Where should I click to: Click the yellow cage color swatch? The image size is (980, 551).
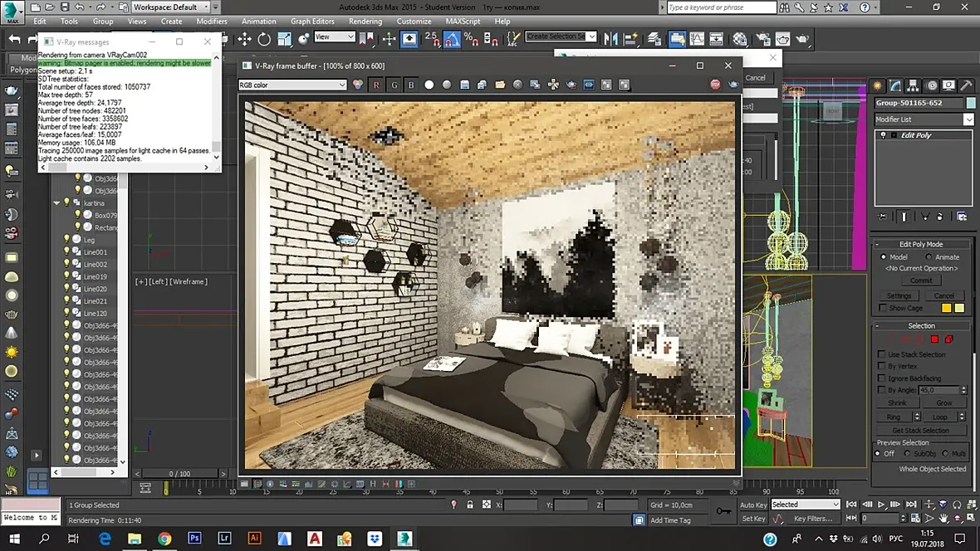click(x=946, y=308)
